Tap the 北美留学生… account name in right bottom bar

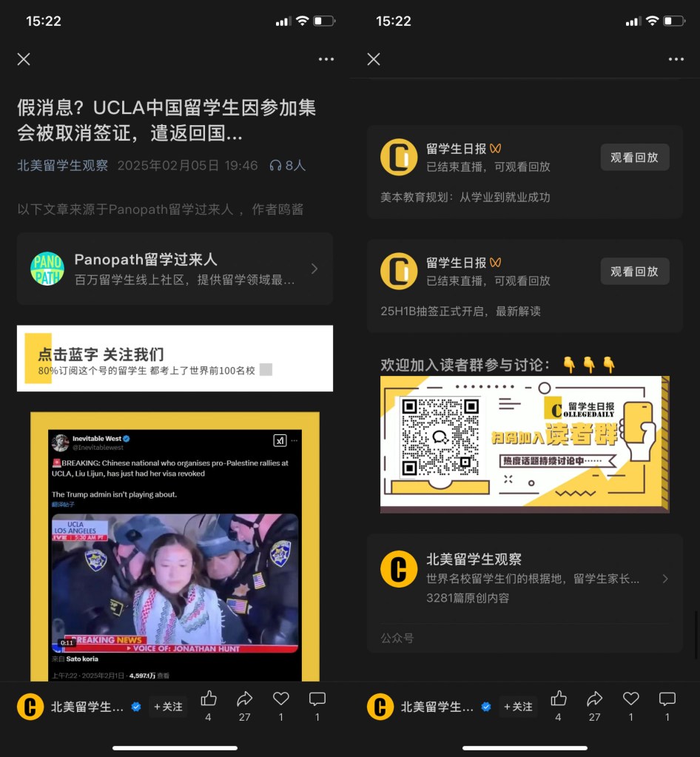(437, 707)
